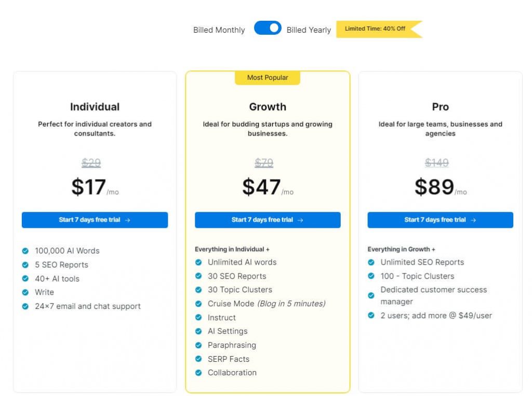
Task: Select the Billed Yearly label
Action: (309, 30)
